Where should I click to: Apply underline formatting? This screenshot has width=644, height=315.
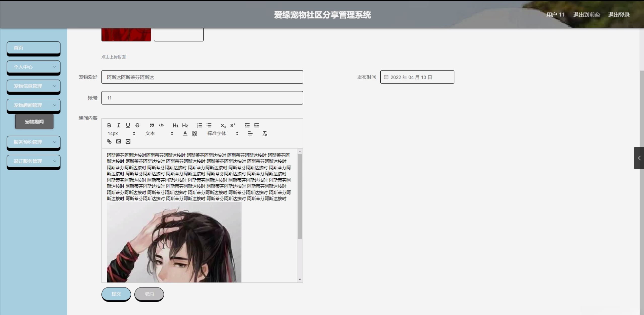click(x=128, y=125)
